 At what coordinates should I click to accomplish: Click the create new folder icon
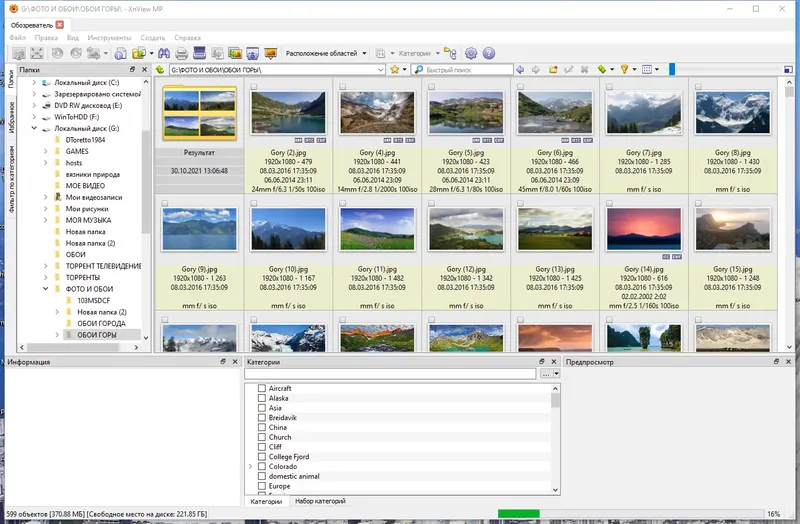(x=552, y=70)
